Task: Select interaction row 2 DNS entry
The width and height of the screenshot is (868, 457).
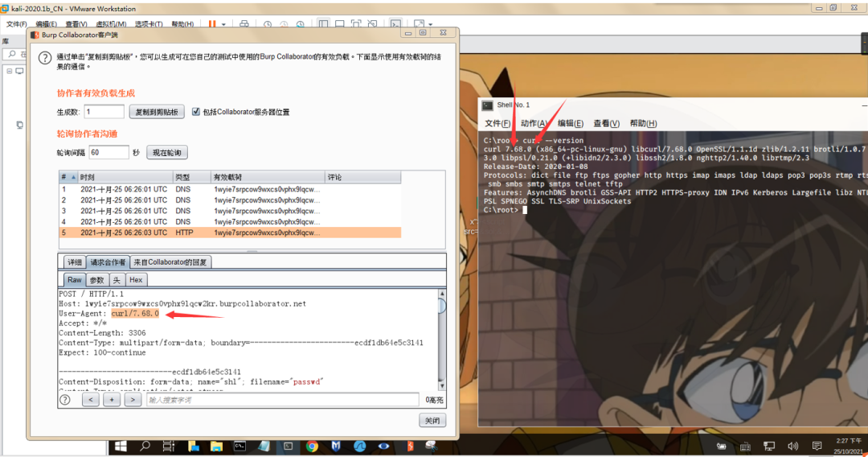Action: point(230,200)
